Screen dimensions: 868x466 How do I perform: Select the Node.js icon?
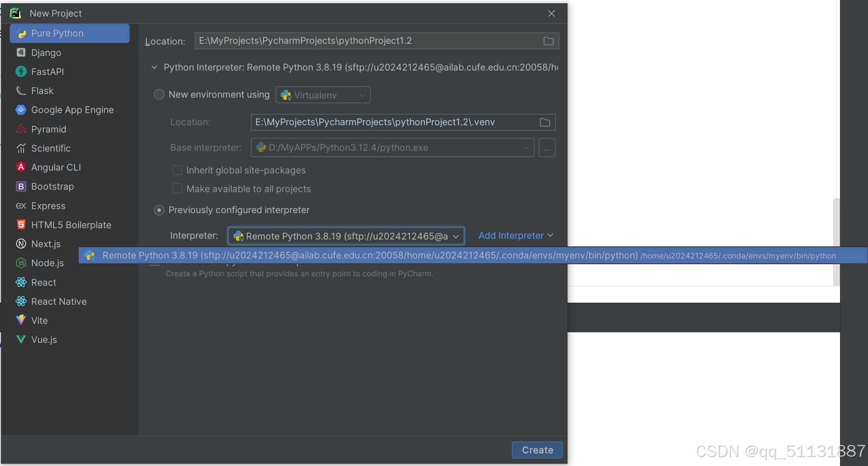pyautogui.click(x=21, y=263)
